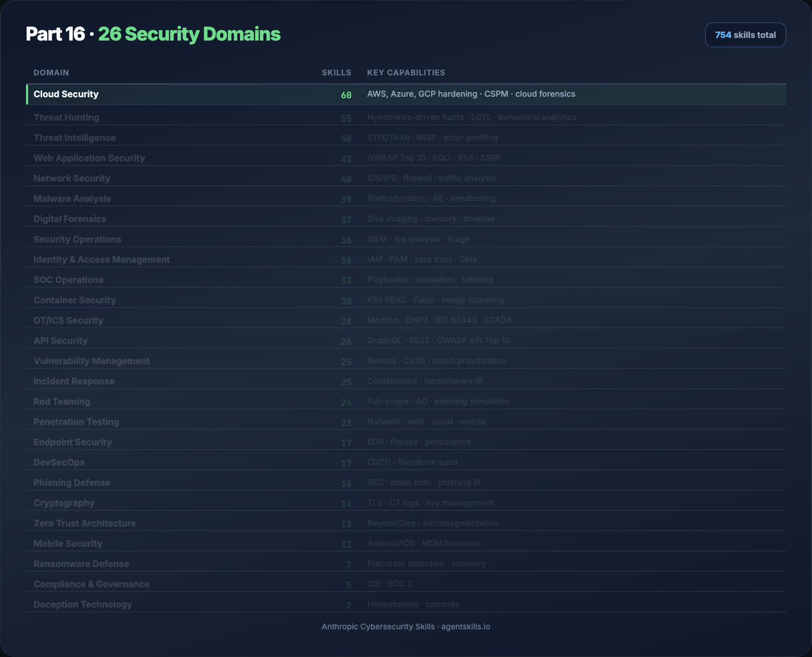The image size is (812, 657).
Task: Click the OT/ICS Security domain name
Action: (x=68, y=320)
